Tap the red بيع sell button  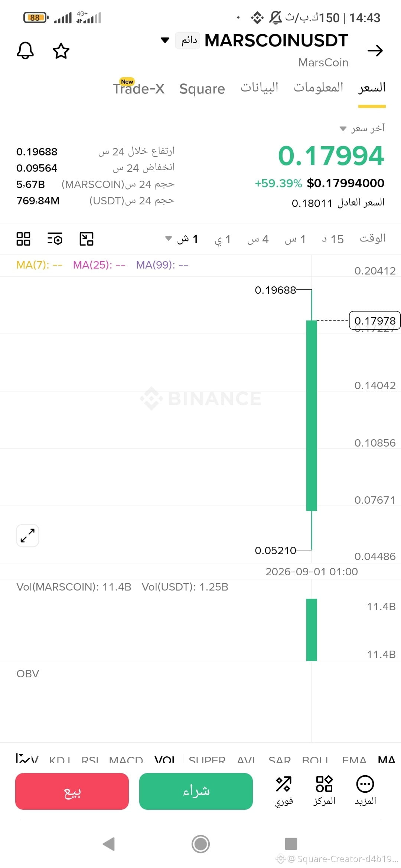(x=72, y=791)
